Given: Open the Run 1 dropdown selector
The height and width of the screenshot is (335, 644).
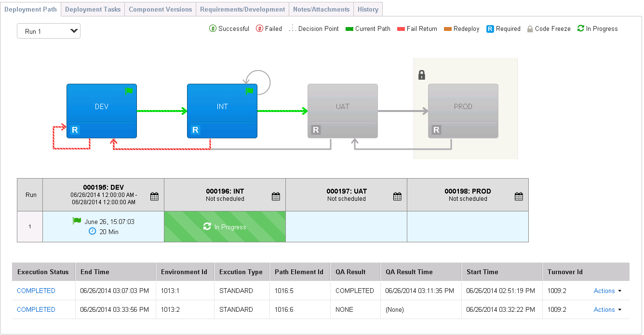Looking at the screenshot, I should (x=49, y=31).
